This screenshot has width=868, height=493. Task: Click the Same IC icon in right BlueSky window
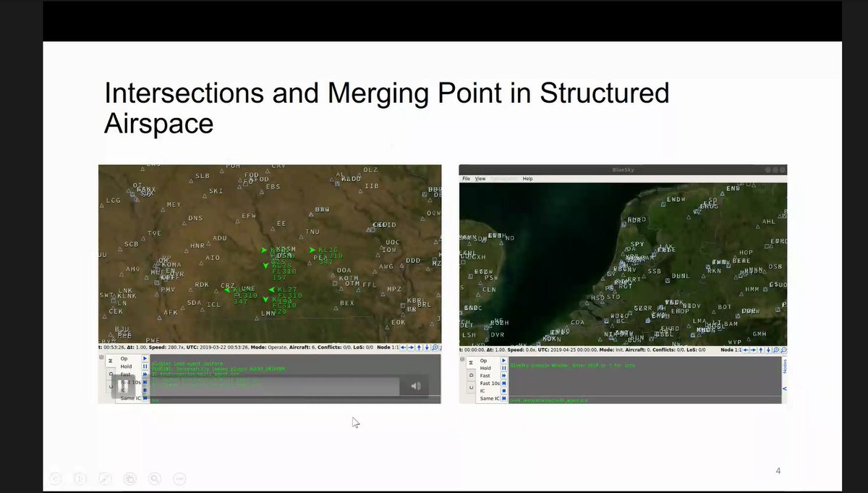pyautogui.click(x=504, y=398)
